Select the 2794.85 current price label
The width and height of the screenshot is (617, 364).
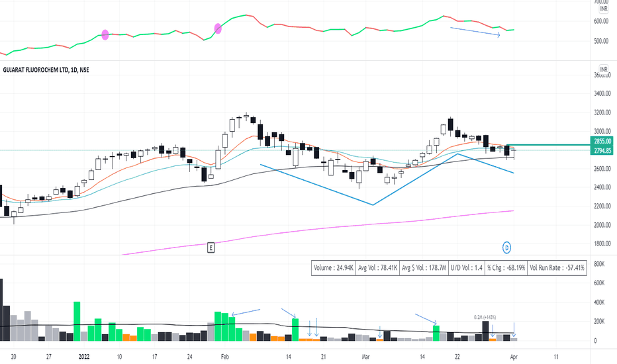click(x=602, y=150)
